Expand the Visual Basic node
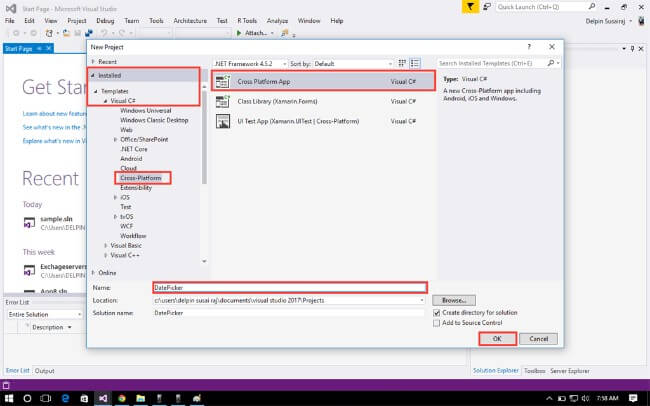The image size is (650, 406). point(106,246)
